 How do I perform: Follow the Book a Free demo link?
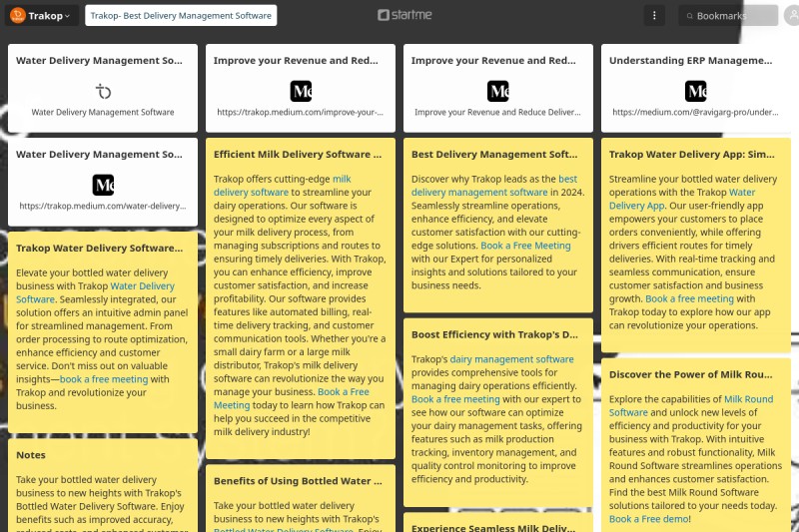click(x=648, y=519)
